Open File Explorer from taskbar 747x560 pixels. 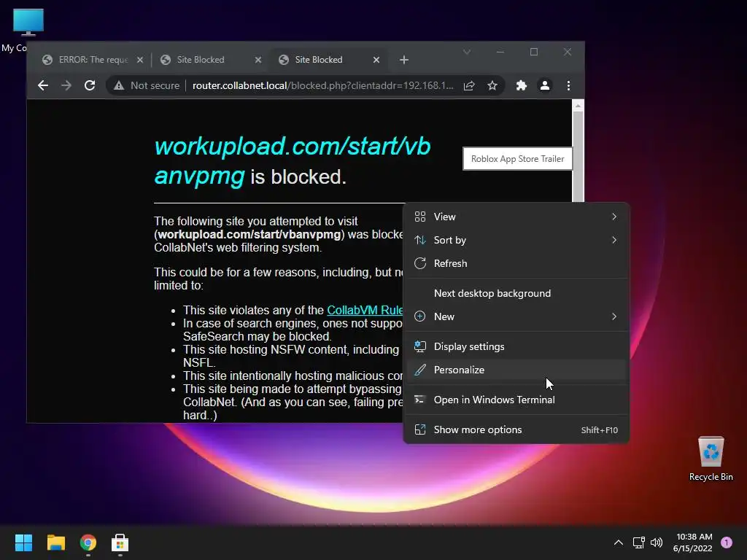(x=55, y=542)
